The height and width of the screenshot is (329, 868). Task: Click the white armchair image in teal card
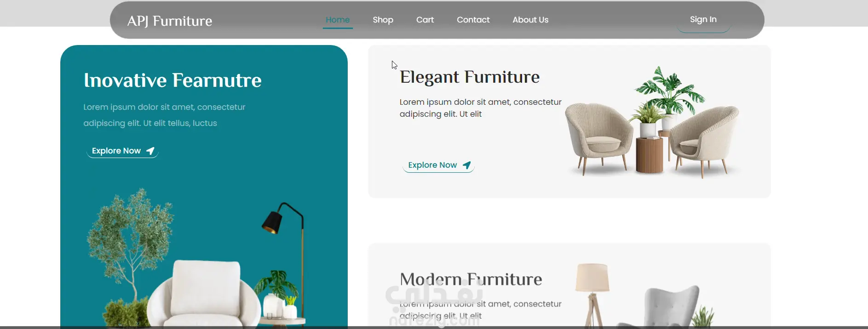coord(204,294)
